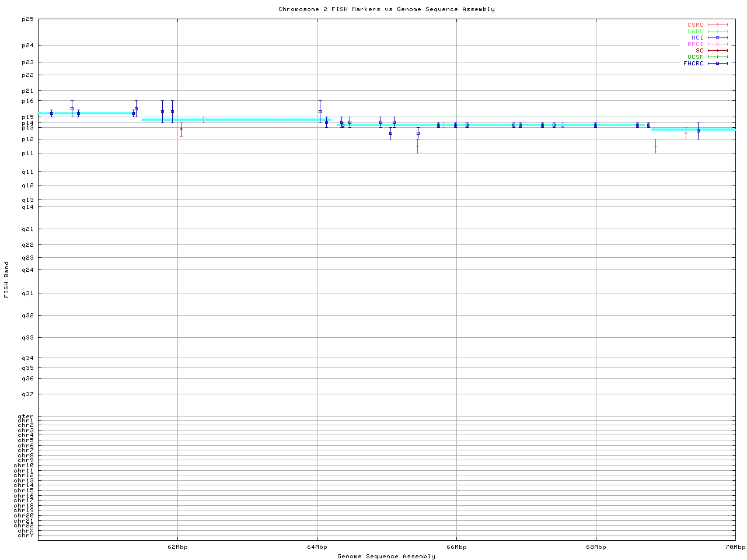Click the red SC data marker near 62Mbp
747x560 pixels.
point(181,129)
